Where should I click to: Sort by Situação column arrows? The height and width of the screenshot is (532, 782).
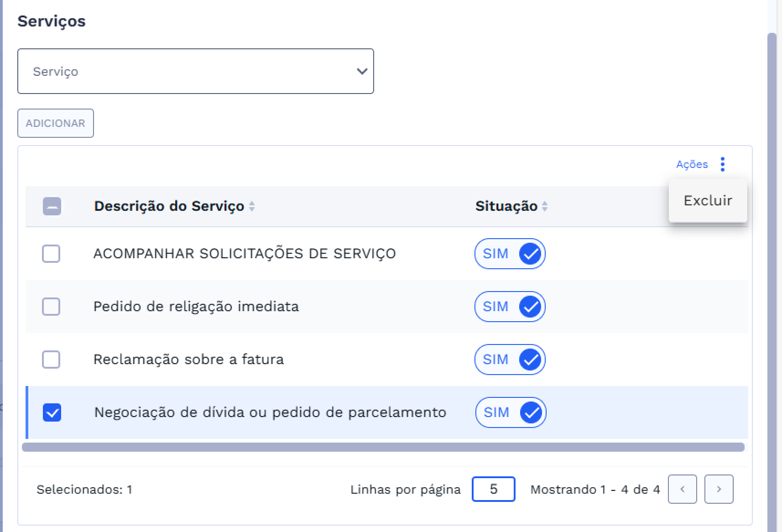pos(544,206)
